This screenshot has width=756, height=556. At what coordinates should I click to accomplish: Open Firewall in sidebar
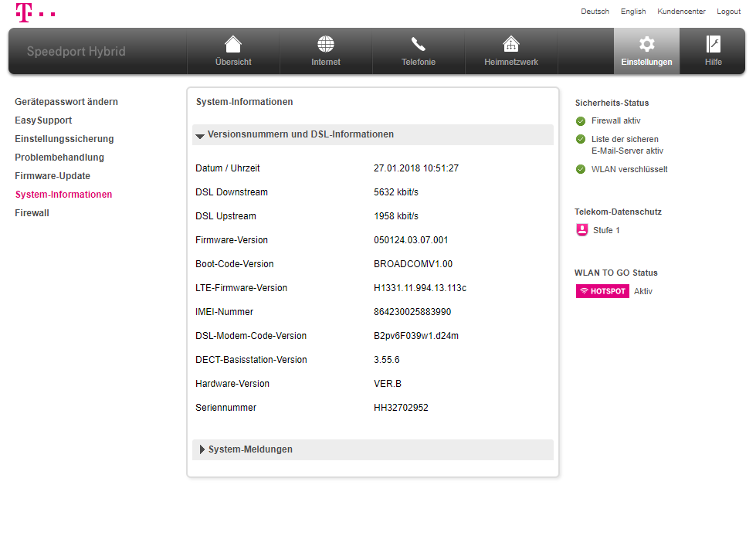coord(32,213)
